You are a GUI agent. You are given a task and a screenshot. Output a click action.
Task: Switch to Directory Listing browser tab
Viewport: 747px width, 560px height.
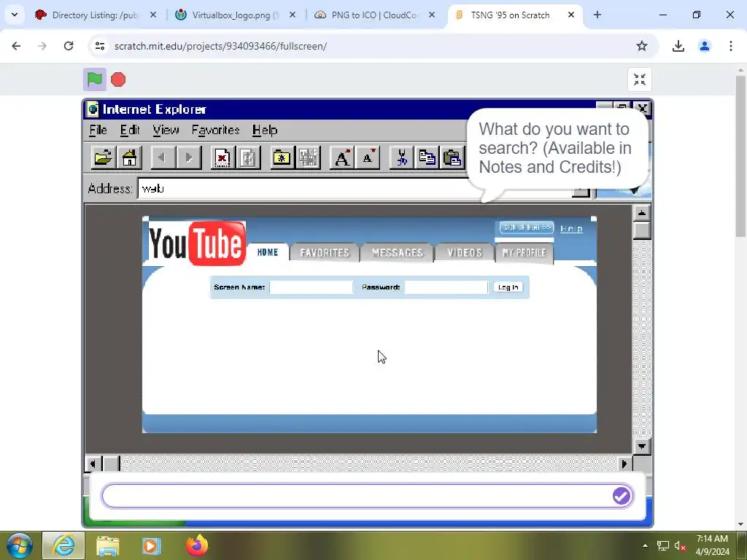[96, 15]
